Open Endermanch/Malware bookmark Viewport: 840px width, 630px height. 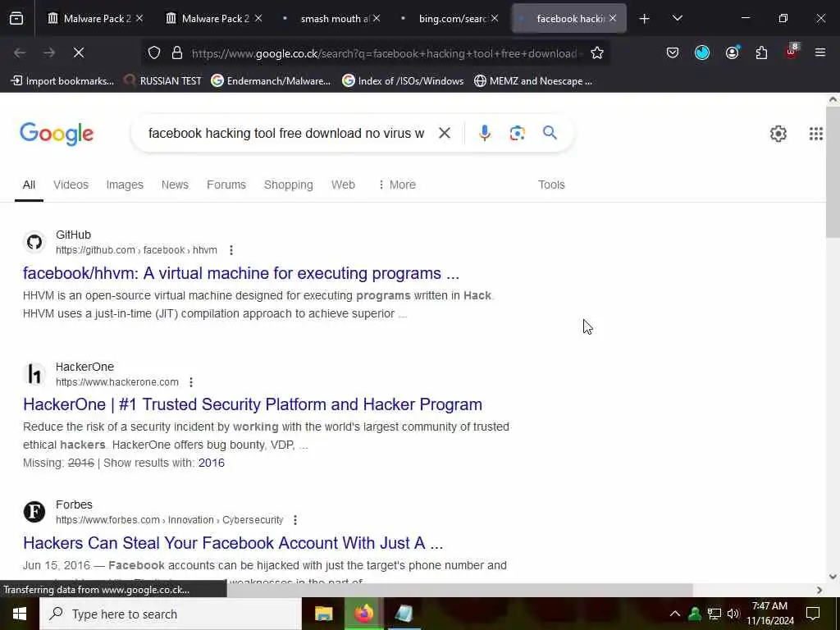pyautogui.click(x=271, y=81)
